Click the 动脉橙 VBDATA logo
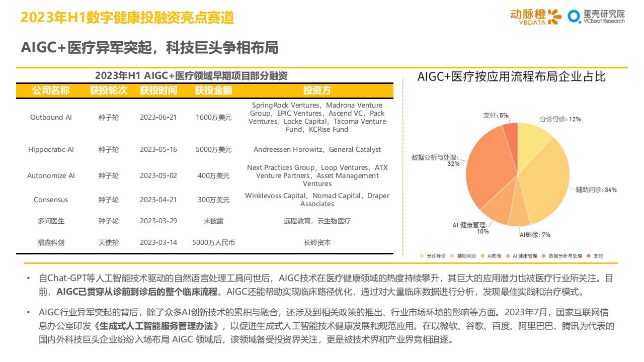 [536, 16]
